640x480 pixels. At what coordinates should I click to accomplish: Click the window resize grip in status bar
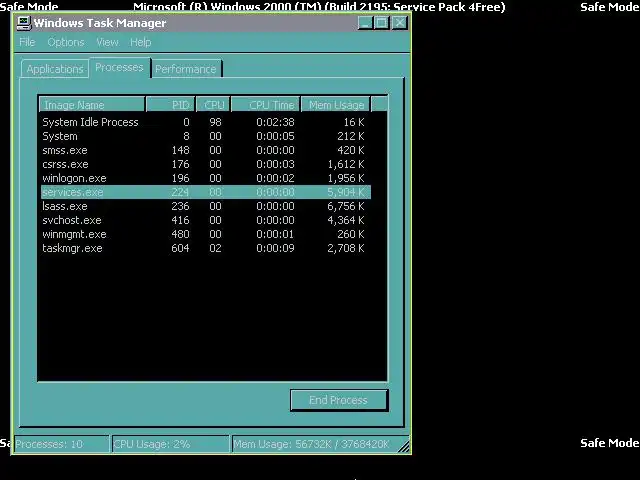(x=403, y=447)
